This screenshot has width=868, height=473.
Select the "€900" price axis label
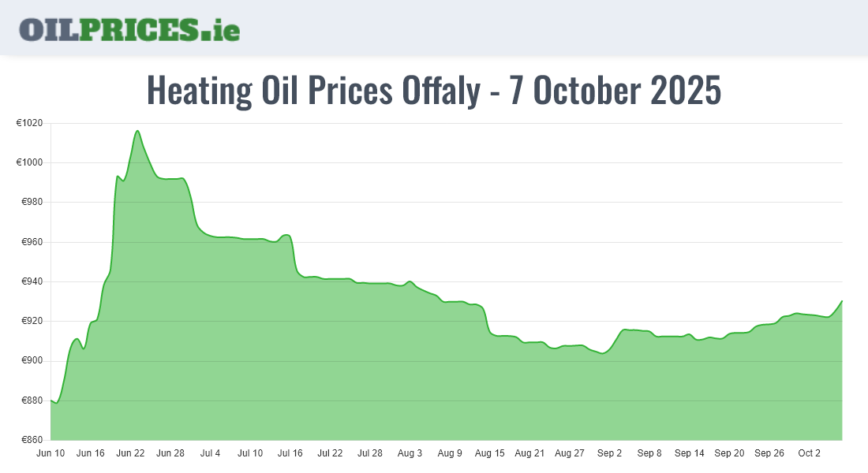click(32, 361)
